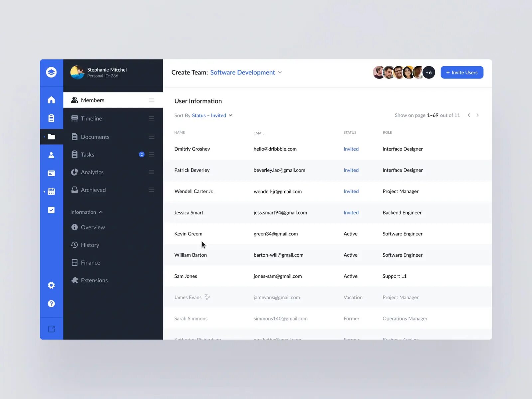Open the Members menu item
532x399 pixels.
click(x=113, y=100)
